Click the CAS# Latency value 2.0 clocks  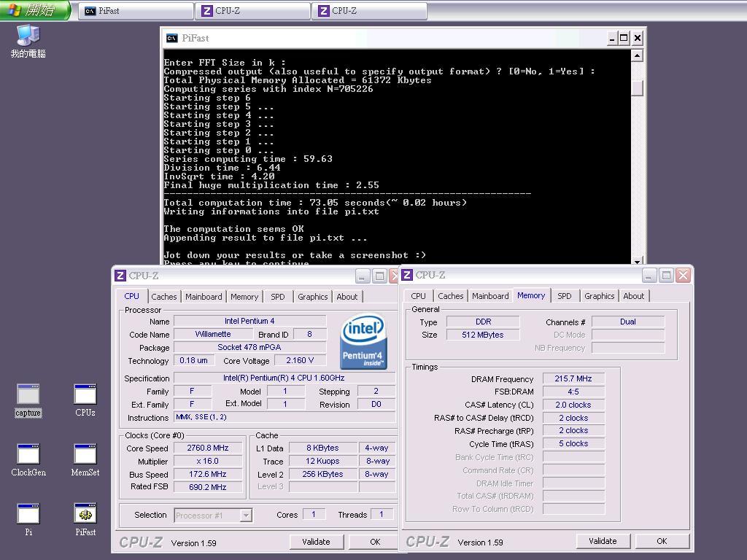click(573, 405)
